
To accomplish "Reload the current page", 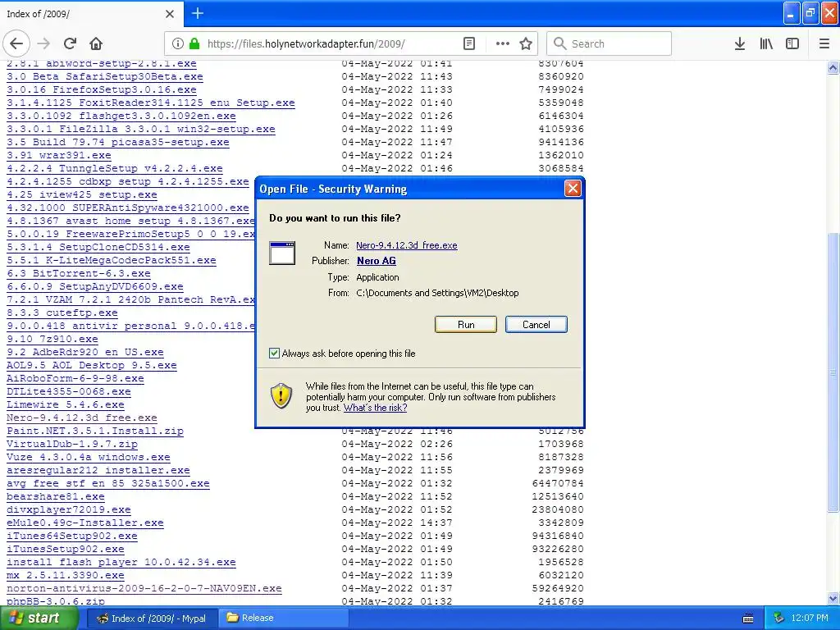I will 71,43.
